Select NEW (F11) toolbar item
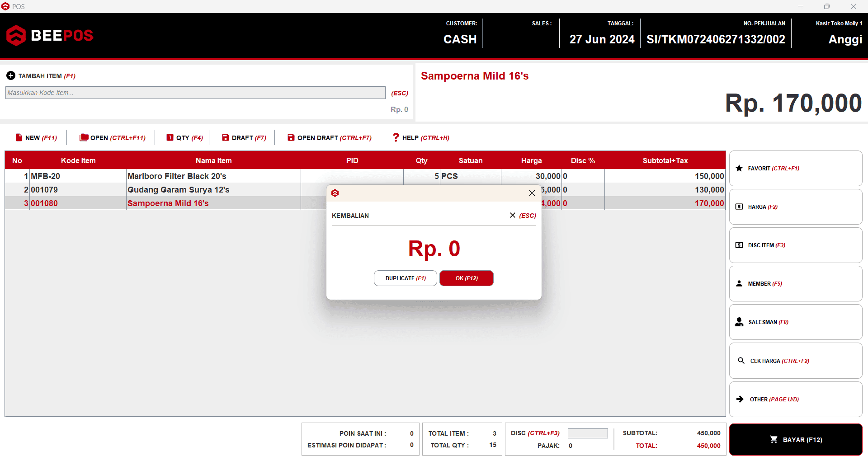868x461 pixels. tap(36, 138)
